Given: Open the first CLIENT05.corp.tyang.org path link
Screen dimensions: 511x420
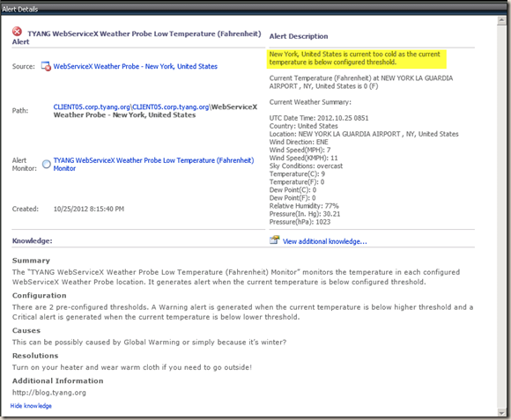Looking at the screenshot, I should [x=92, y=107].
